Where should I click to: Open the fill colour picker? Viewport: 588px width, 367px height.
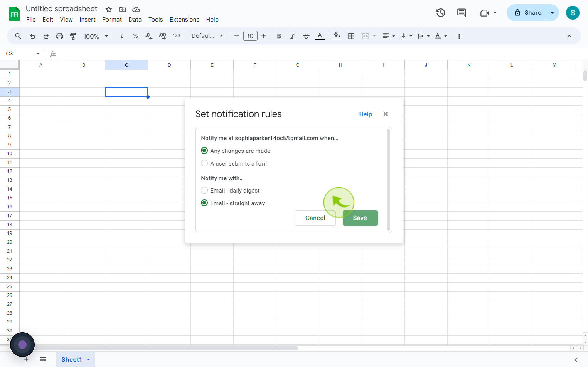click(x=337, y=36)
